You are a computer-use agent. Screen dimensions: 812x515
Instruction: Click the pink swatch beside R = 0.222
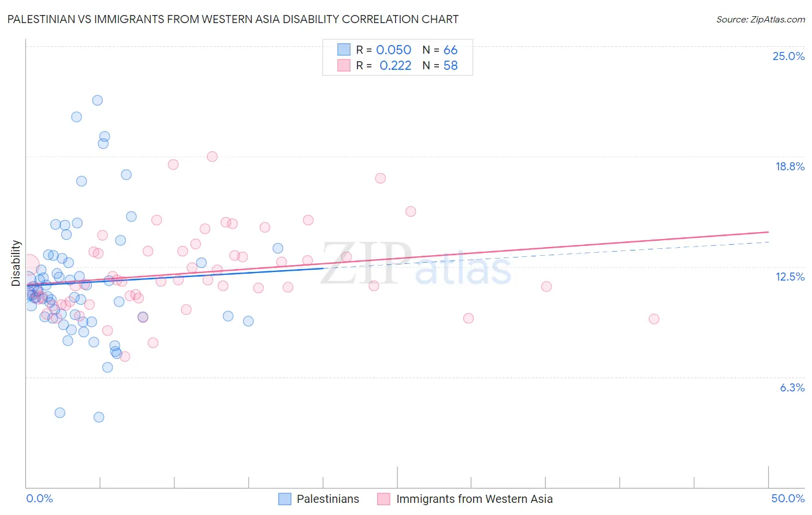pos(344,65)
